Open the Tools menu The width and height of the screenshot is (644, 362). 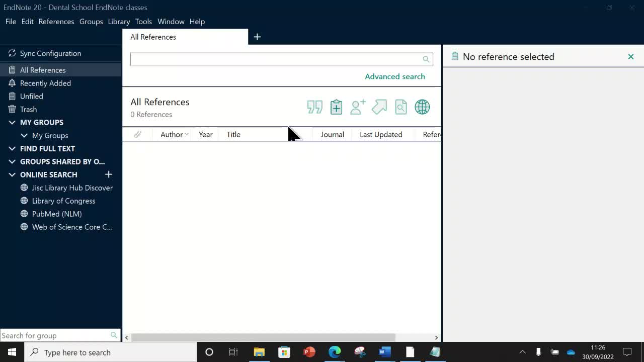[x=143, y=22]
